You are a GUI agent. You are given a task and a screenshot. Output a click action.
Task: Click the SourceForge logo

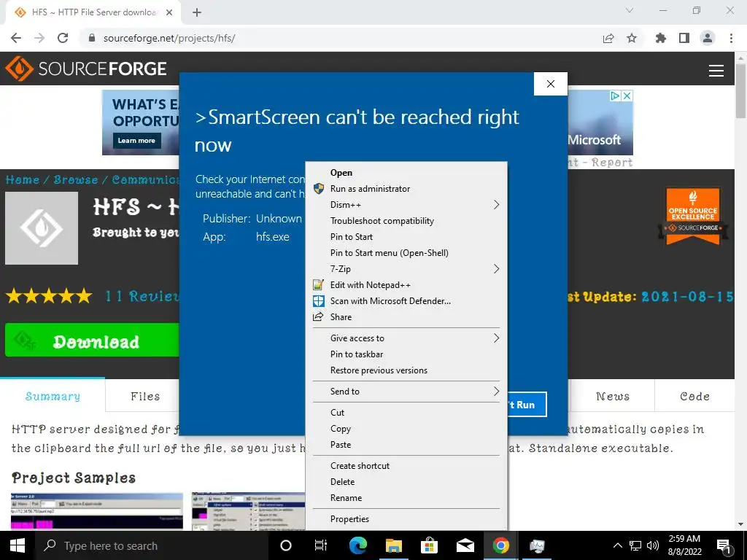pos(86,69)
